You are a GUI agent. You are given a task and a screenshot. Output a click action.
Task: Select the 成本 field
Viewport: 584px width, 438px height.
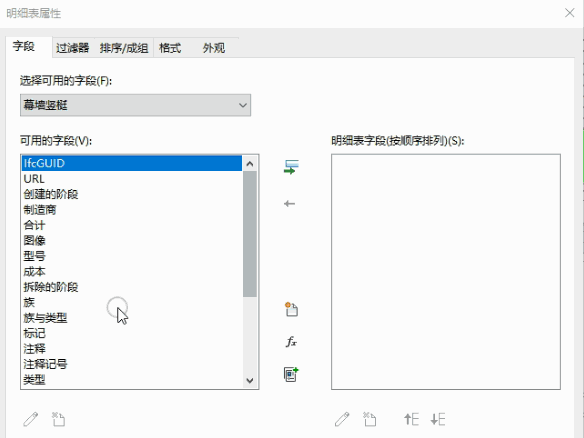pos(131,272)
